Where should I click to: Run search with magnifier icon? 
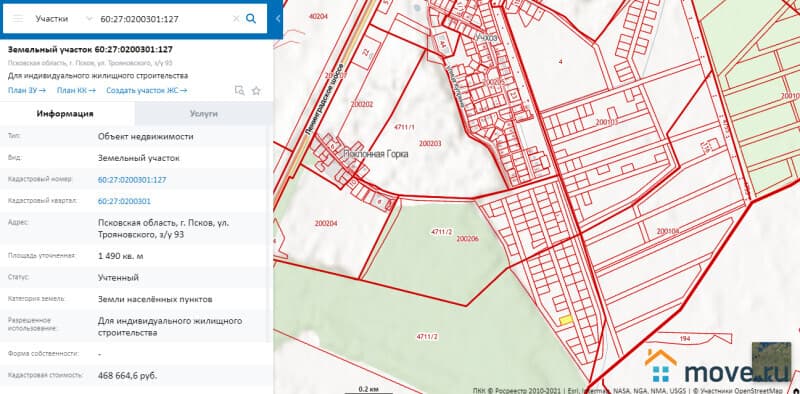pos(251,19)
